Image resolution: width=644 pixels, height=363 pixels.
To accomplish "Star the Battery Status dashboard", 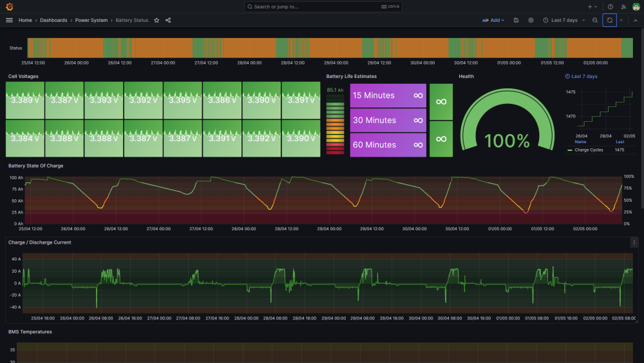I will [x=156, y=20].
